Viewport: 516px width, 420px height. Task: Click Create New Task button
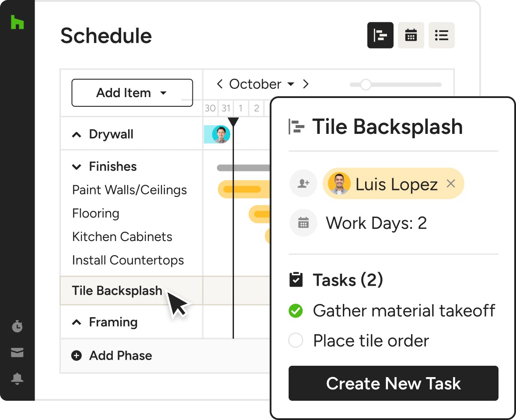tap(393, 383)
